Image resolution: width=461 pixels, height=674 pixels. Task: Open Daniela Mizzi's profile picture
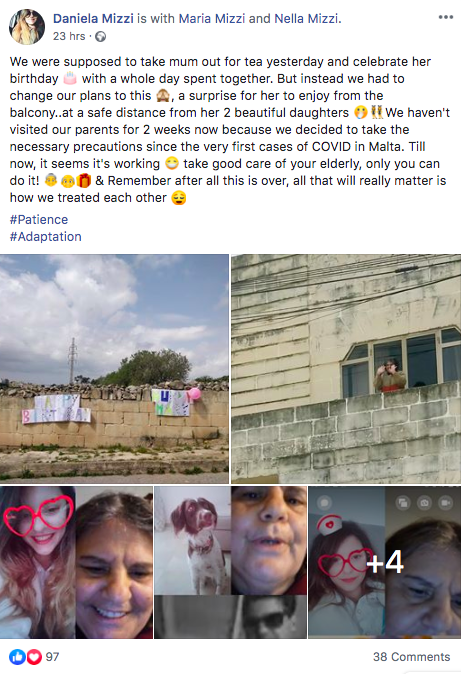click(x=27, y=27)
